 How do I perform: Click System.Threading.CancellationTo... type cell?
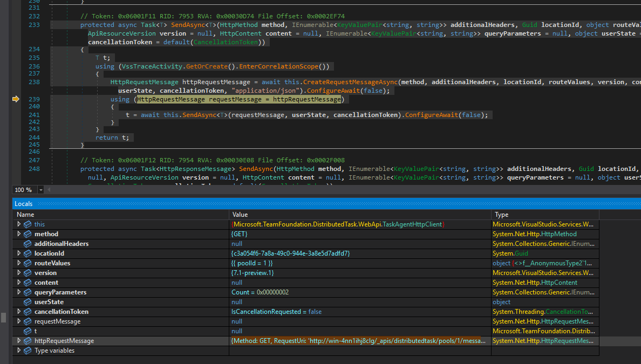click(542, 312)
